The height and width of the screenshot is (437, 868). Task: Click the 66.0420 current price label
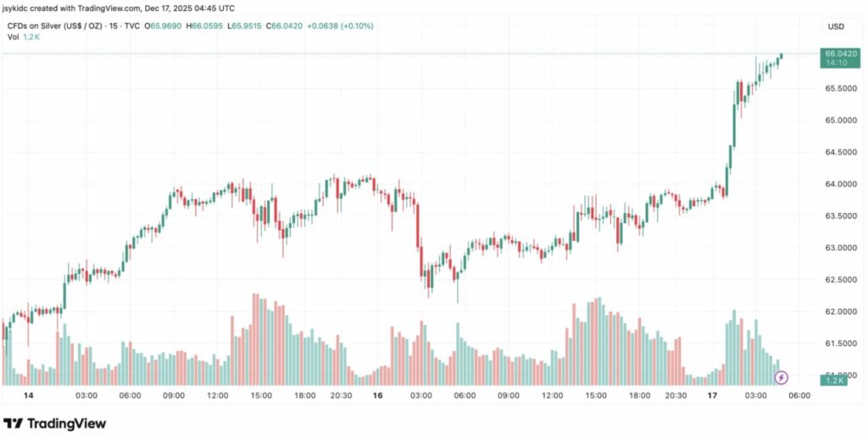click(840, 53)
